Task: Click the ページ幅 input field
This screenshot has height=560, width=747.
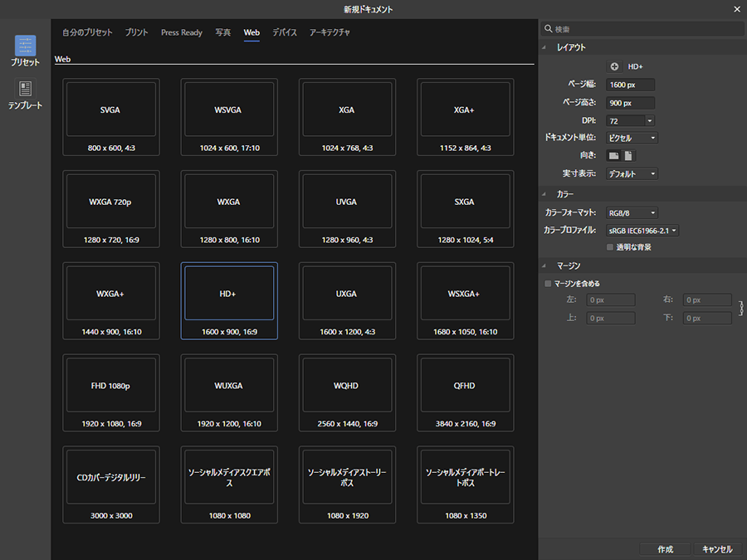Action: click(630, 85)
